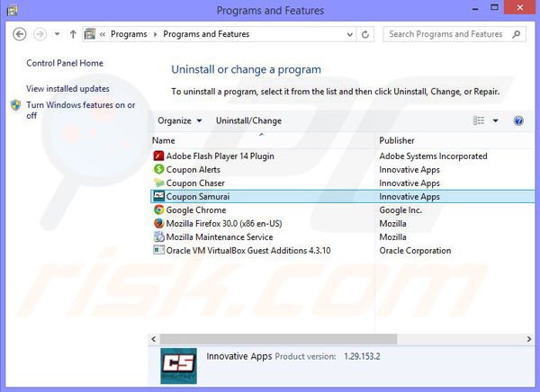The image size is (540, 392).
Task: Click the horizontal scrollbar left arrow
Action: [154, 339]
